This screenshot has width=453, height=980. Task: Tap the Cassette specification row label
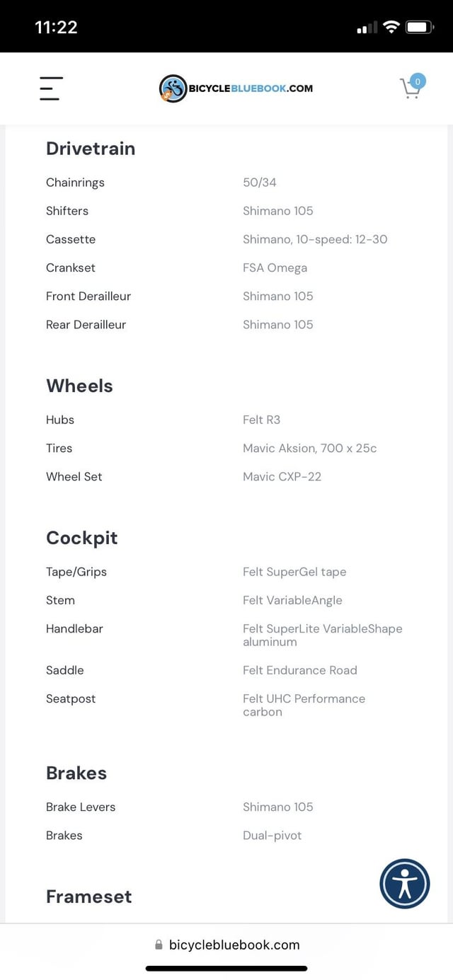[x=71, y=239]
